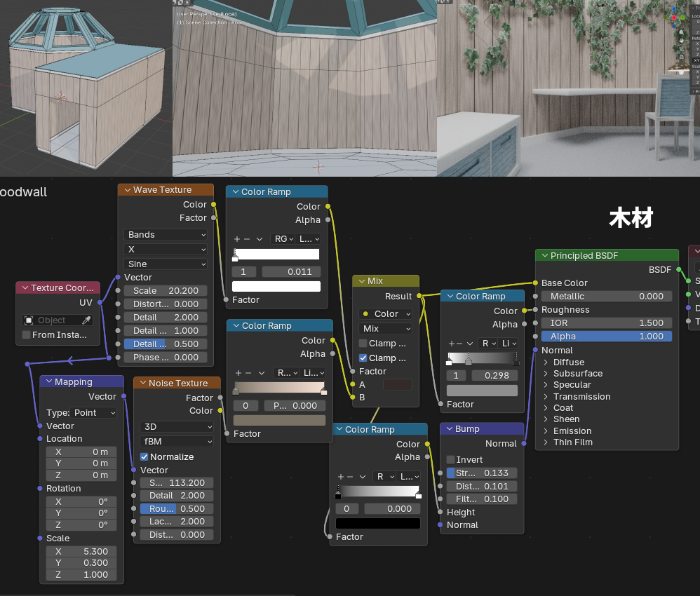
Task: Click the Sine wave profile dropdown
Action: (x=166, y=264)
